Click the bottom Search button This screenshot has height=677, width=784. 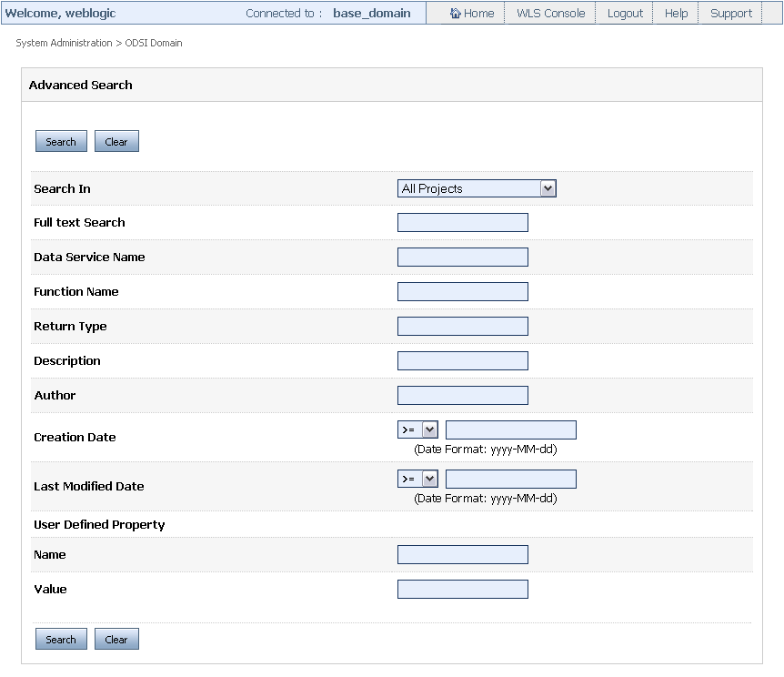61,639
